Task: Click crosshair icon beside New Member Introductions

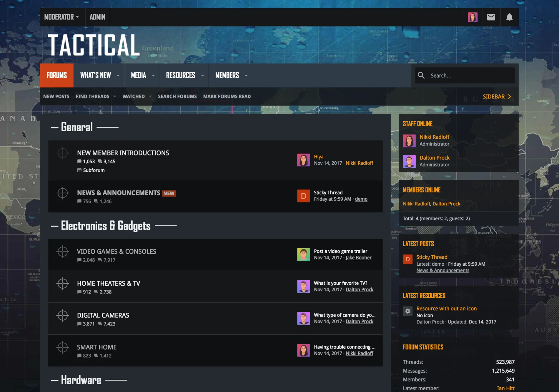Action: (63, 153)
